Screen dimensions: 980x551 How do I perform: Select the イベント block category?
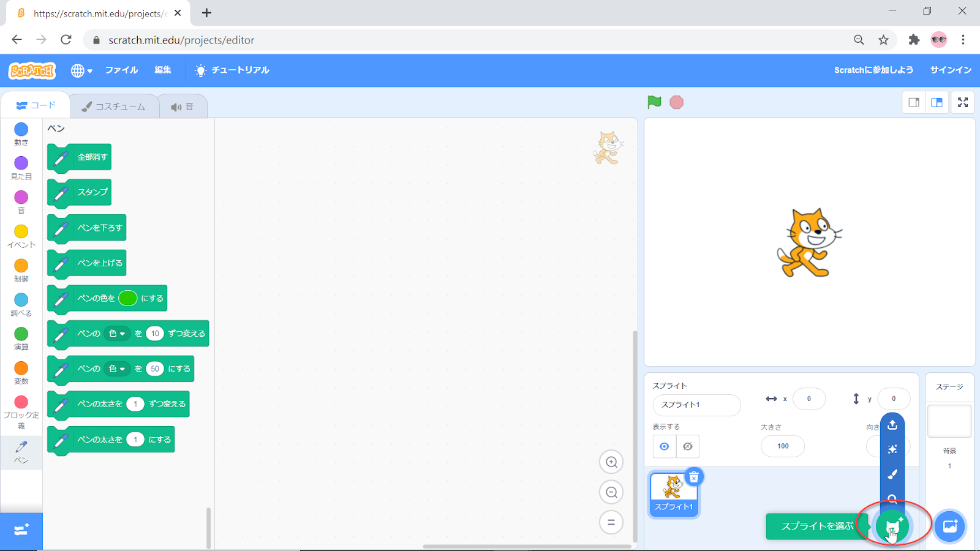coord(21,236)
